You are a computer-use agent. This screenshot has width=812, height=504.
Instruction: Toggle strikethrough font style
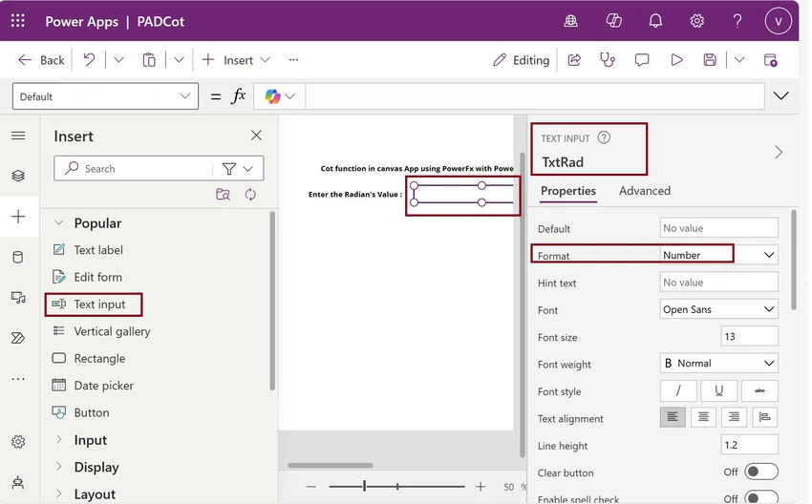pyautogui.click(x=759, y=390)
